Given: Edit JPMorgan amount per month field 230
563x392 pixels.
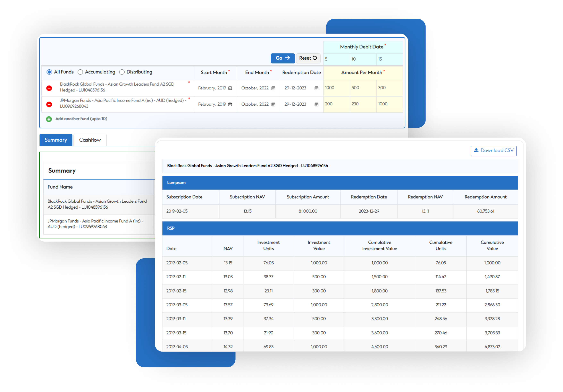Looking at the screenshot, I should (363, 104).
